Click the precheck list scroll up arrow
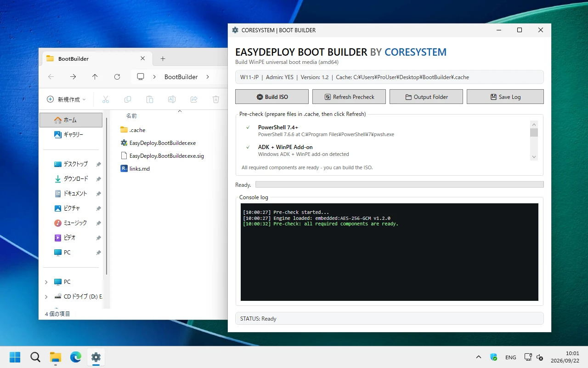This screenshot has height=368, width=588. pyautogui.click(x=534, y=124)
